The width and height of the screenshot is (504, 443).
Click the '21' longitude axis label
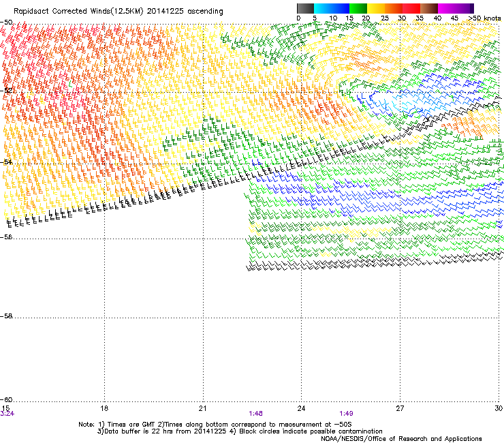202,408
